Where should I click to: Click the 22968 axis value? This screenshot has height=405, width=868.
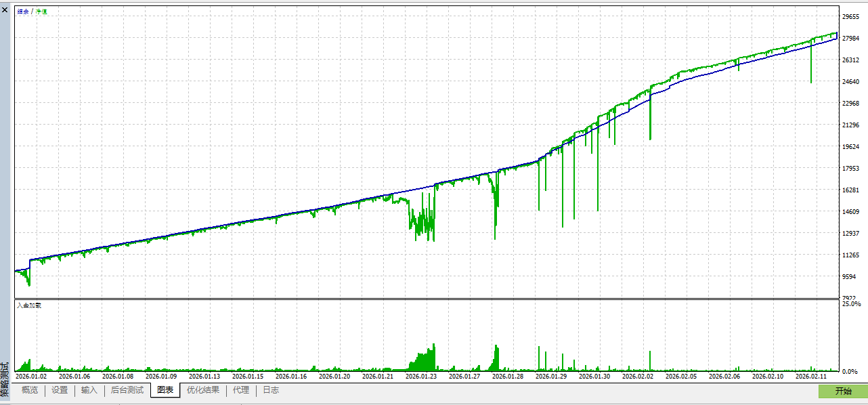pyautogui.click(x=850, y=104)
